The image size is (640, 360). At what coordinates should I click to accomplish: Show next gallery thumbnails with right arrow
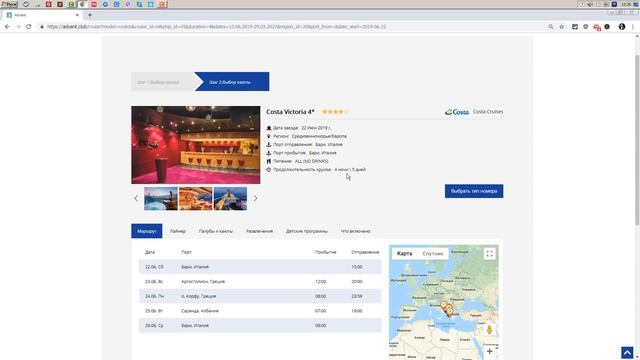[x=255, y=198]
